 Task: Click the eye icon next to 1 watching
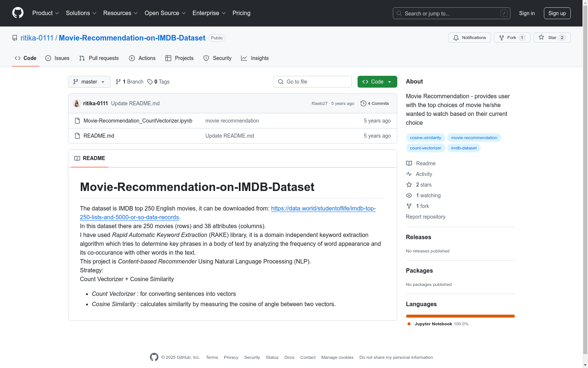click(409, 195)
